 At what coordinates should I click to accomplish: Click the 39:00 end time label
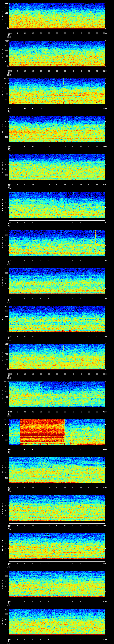click(105, 374)
